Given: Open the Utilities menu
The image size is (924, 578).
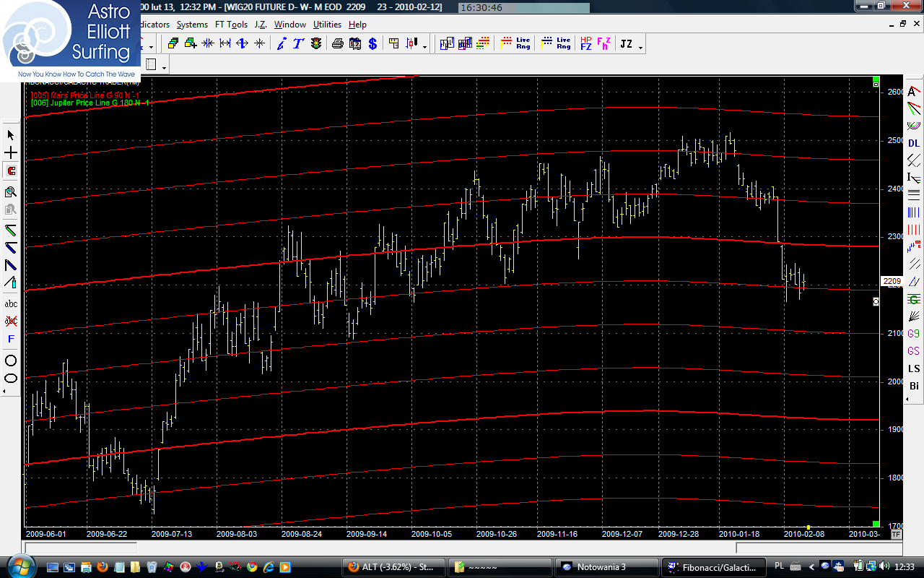Looking at the screenshot, I should (327, 25).
